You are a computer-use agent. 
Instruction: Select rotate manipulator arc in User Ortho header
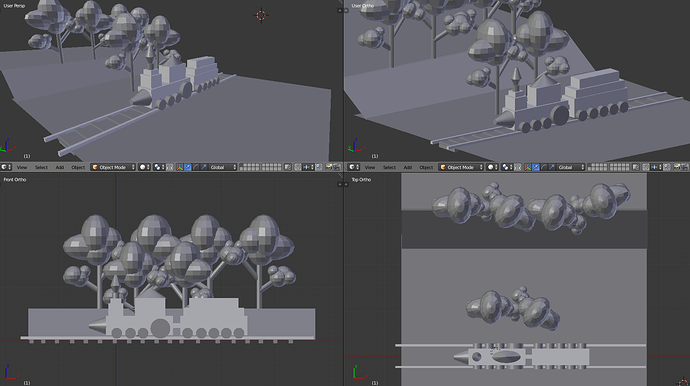click(544, 167)
